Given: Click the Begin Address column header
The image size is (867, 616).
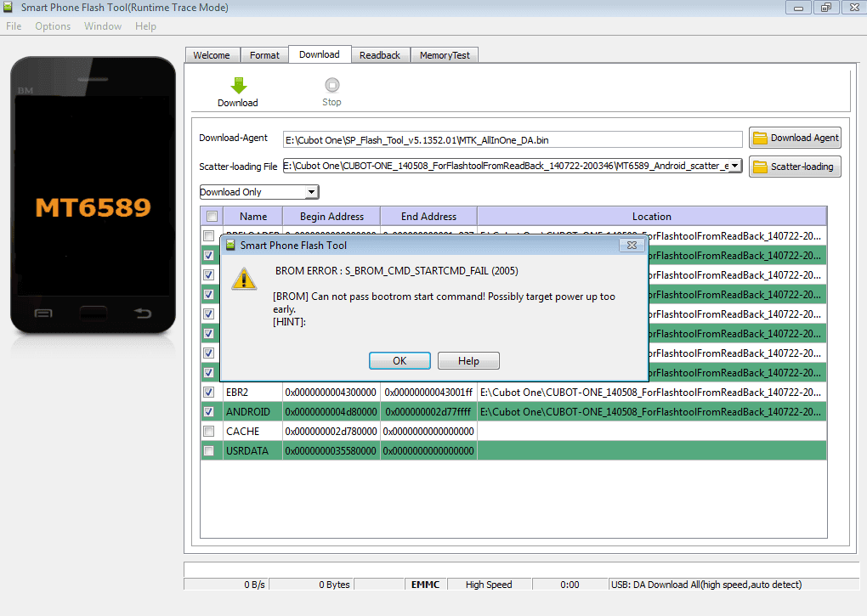Looking at the screenshot, I should click(x=331, y=217).
